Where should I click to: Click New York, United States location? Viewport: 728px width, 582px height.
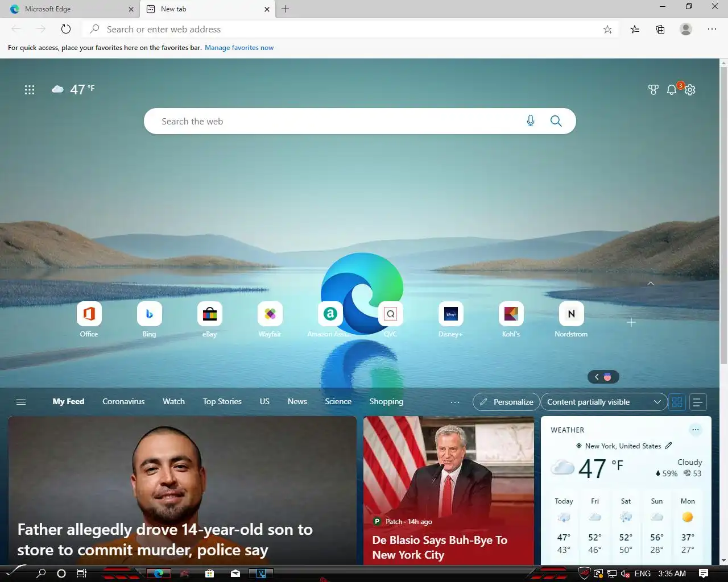623,446
